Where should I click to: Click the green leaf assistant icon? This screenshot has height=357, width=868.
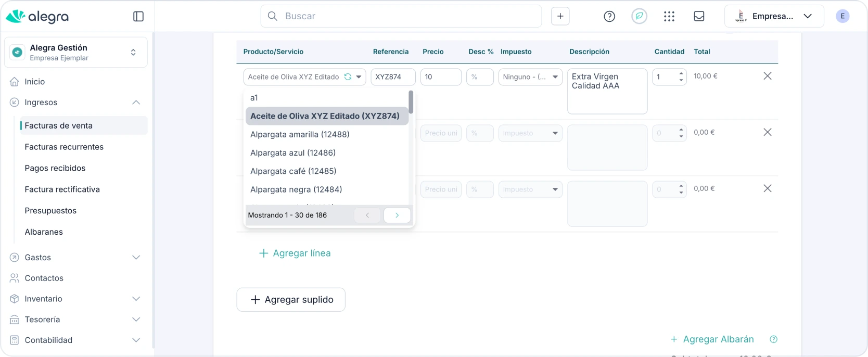coord(640,17)
